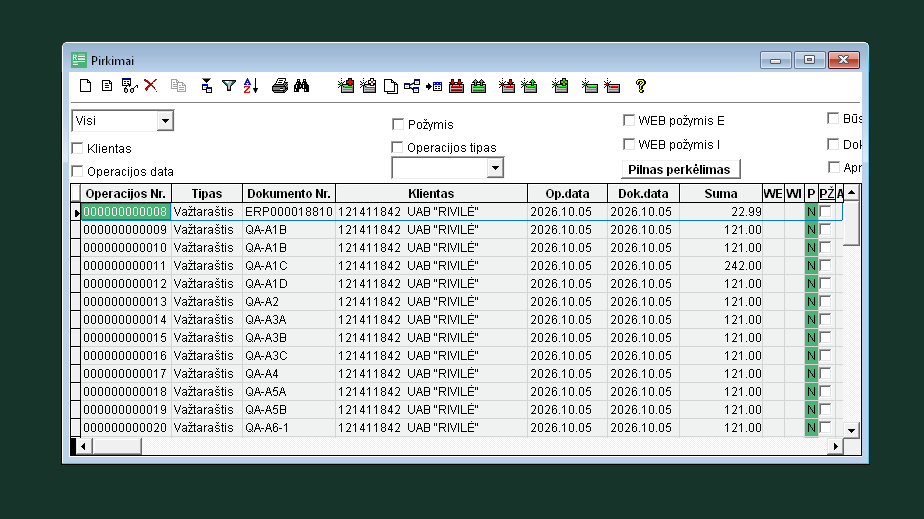924x519 pixels.
Task: Click the greyed copy icon
Action: click(178, 86)
